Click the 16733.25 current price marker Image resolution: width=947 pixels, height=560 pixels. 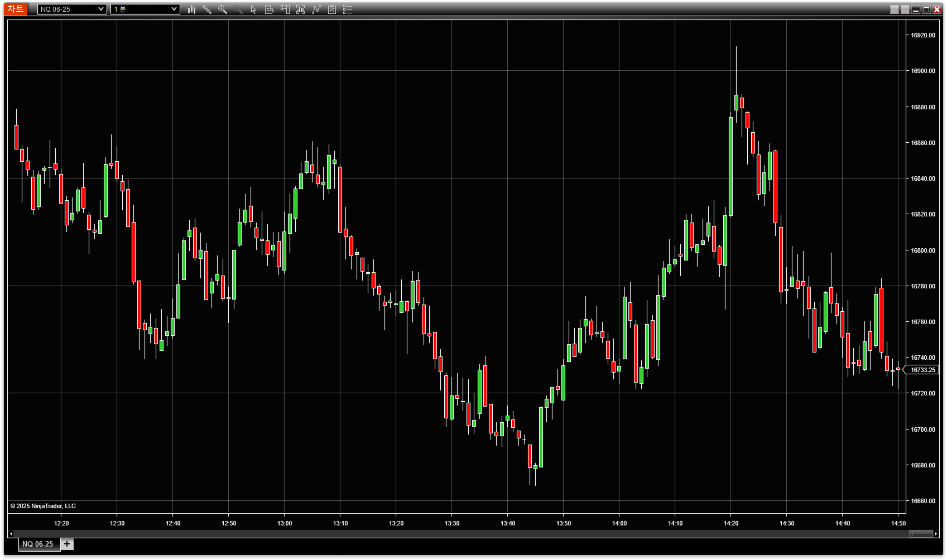[922, 370]
